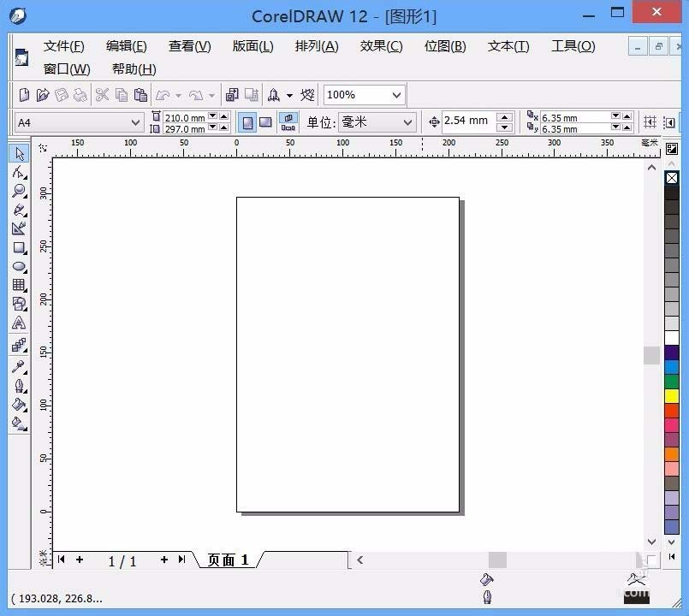Open the 效果(C) menu

tap(382, 45)
